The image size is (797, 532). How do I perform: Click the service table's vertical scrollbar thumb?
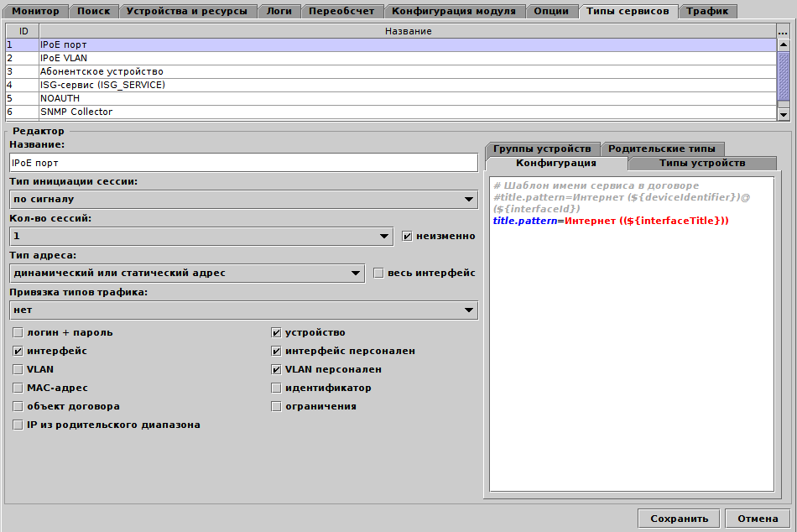pyautogui.click(x=784, y=76)
